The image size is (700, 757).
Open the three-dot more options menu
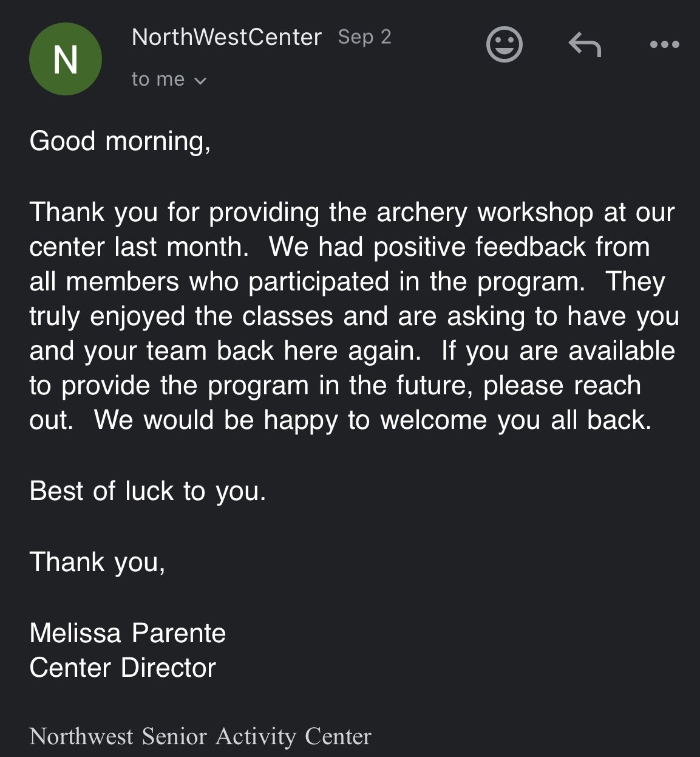(x=664, y=44)
